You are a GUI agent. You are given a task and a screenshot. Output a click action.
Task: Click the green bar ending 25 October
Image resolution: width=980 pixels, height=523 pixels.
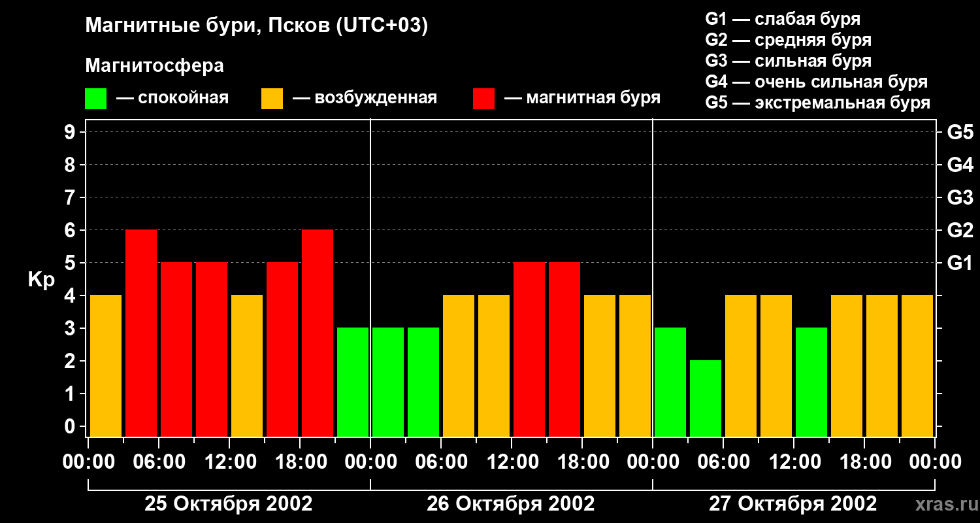(x=353, y=382)
